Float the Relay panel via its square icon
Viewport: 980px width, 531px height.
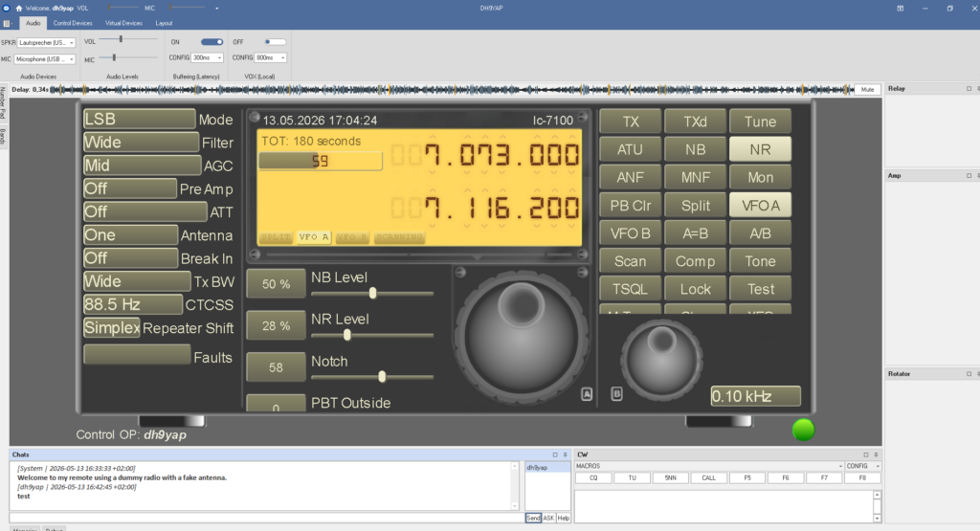click(969, 89)
